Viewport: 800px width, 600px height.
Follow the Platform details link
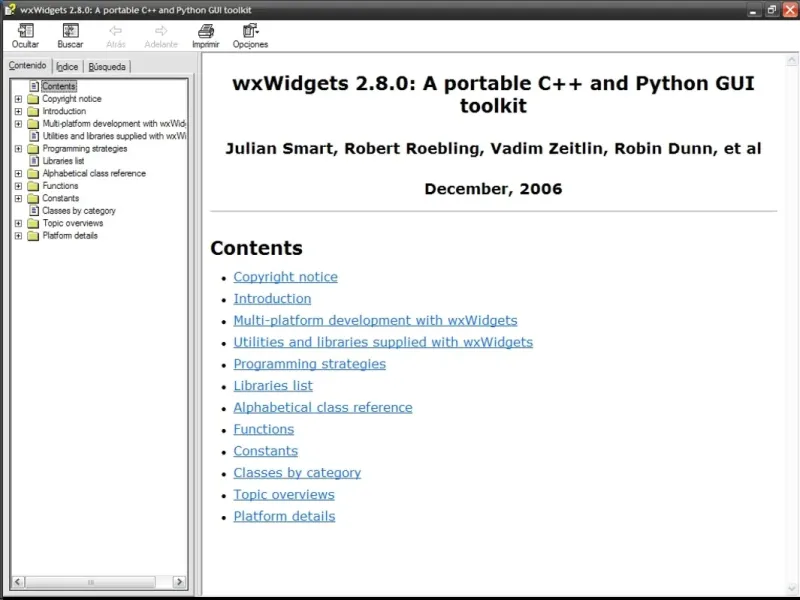[284, 516]
